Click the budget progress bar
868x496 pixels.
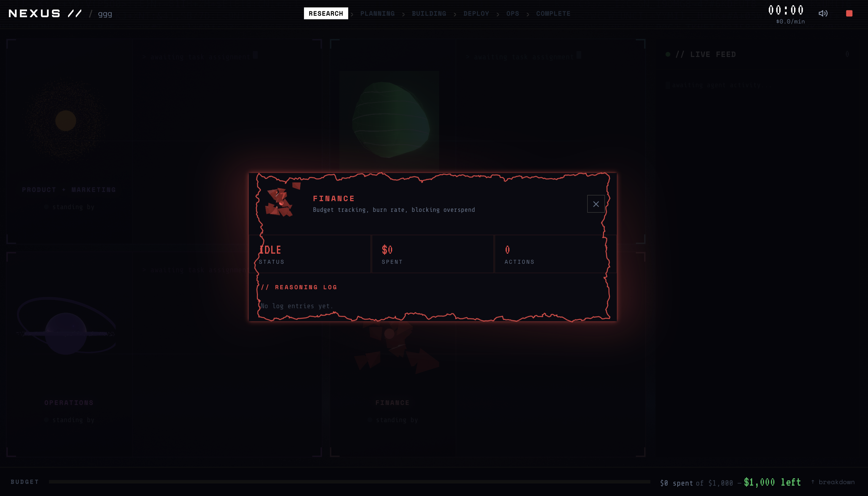349,482
